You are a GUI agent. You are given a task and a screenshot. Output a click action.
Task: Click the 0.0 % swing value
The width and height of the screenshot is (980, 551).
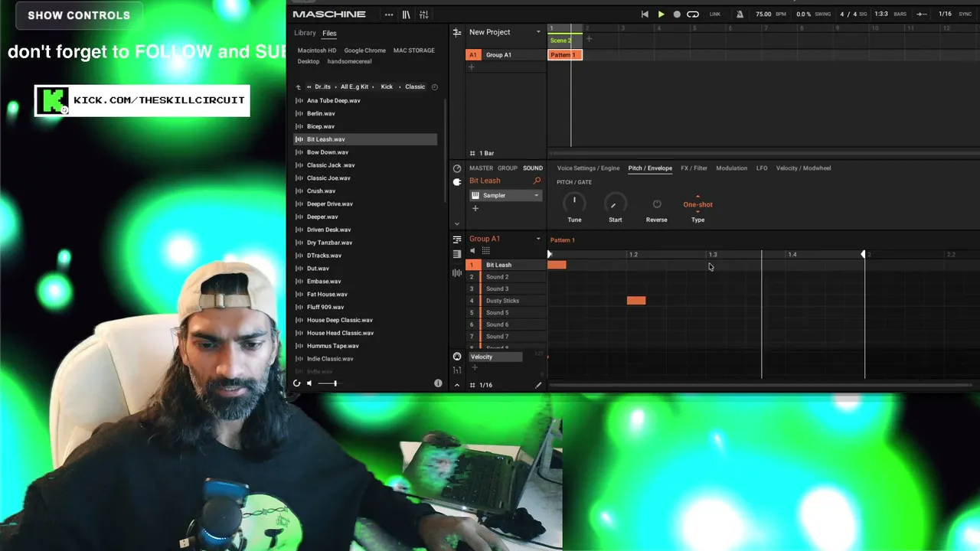coord(803,15)
